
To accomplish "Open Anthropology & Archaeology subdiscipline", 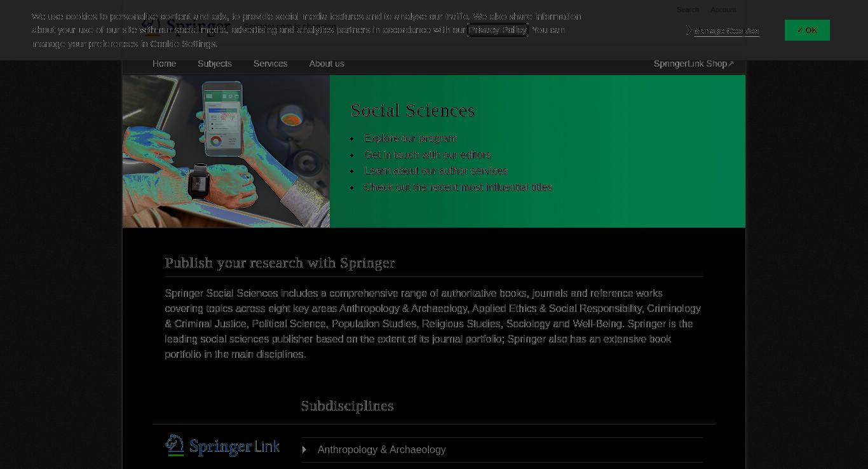I will [381, 450].
